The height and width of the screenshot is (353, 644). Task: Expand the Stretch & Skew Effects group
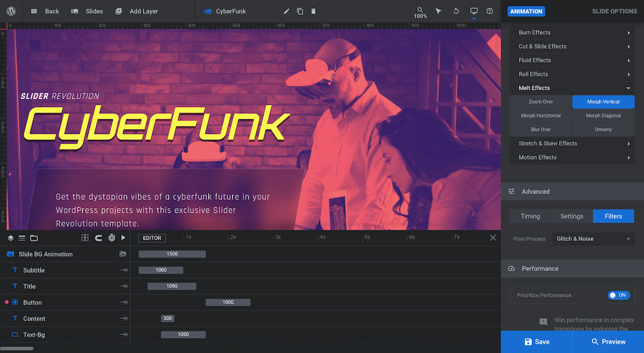tap(572, 144)
